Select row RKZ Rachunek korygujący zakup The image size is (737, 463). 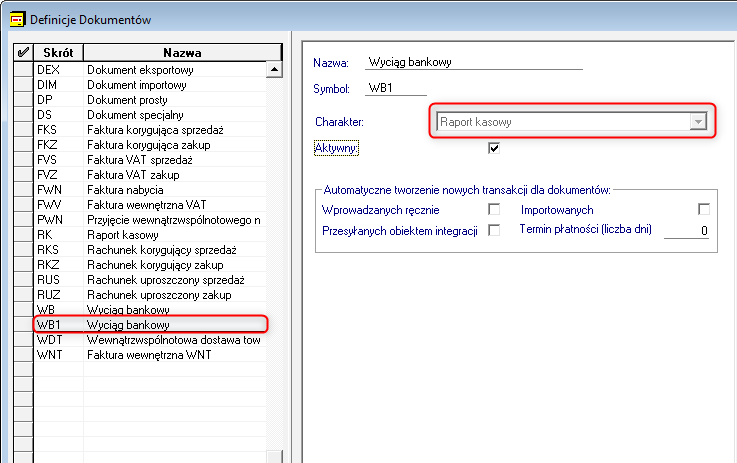pos(150,265)
